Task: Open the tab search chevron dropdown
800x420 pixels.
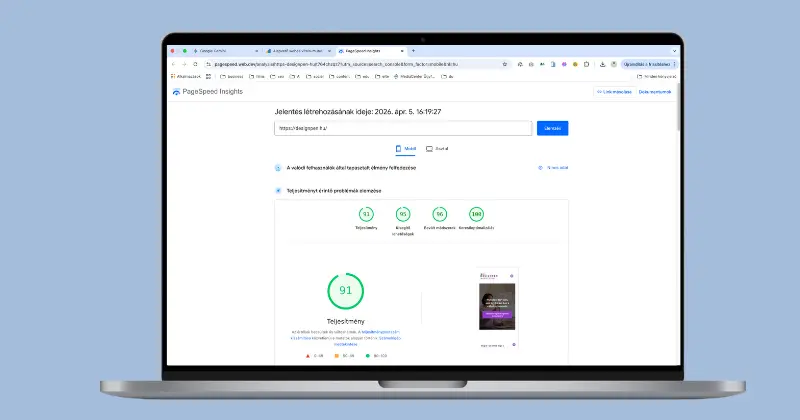Action: coord(674,51)
